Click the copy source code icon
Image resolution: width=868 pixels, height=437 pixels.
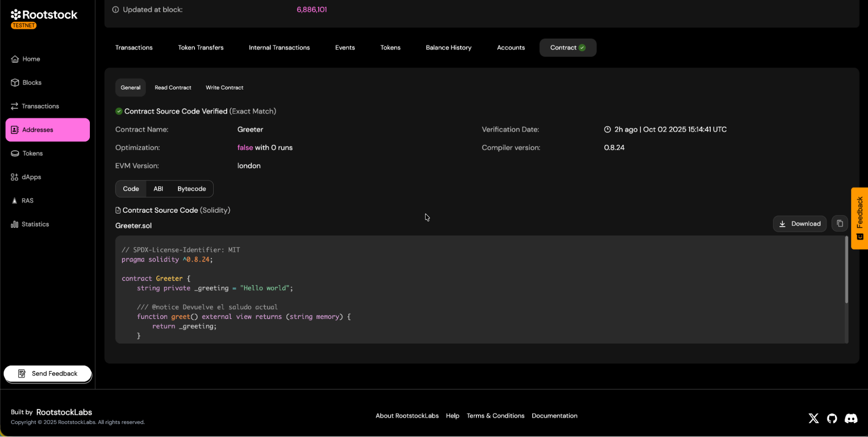pos(839,223)
